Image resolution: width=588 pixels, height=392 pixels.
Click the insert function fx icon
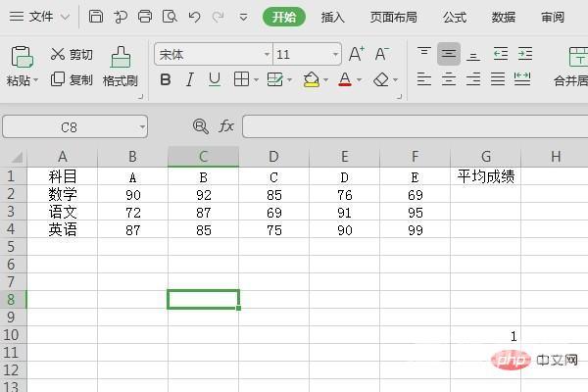coord(226,126)
